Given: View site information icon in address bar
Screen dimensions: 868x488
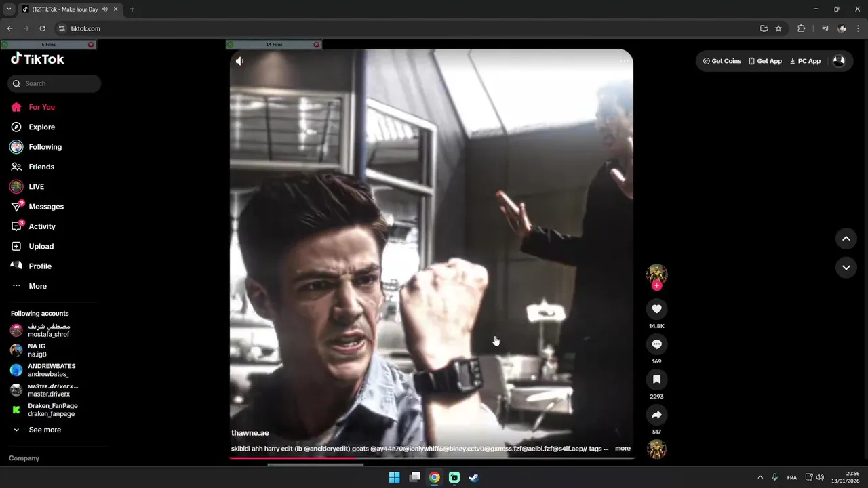Looking at the screenshot, I should click(x=62, y=28).
